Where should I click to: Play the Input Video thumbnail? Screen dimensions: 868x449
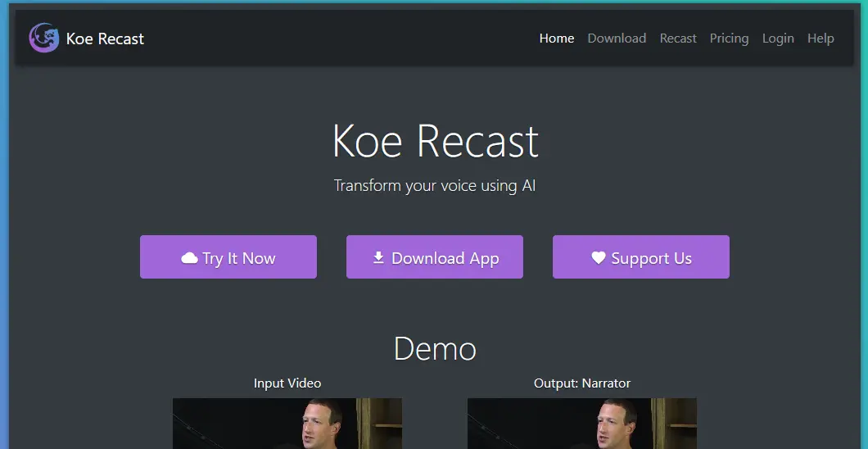(x=287, y=424)
